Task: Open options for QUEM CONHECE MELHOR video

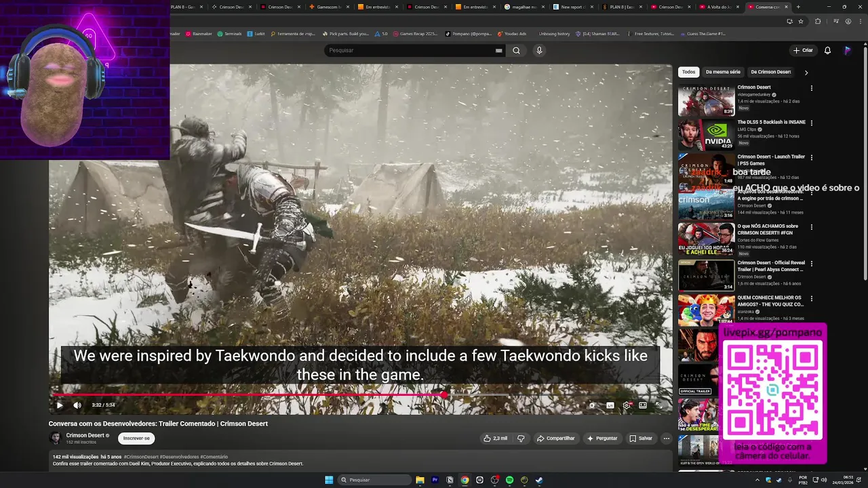Action: [811, 298]
